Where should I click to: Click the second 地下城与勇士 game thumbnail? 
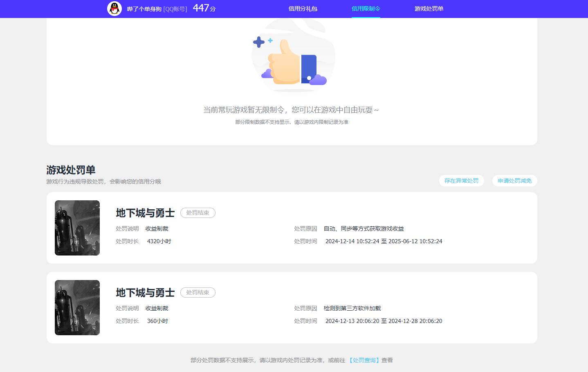(77, 307)
